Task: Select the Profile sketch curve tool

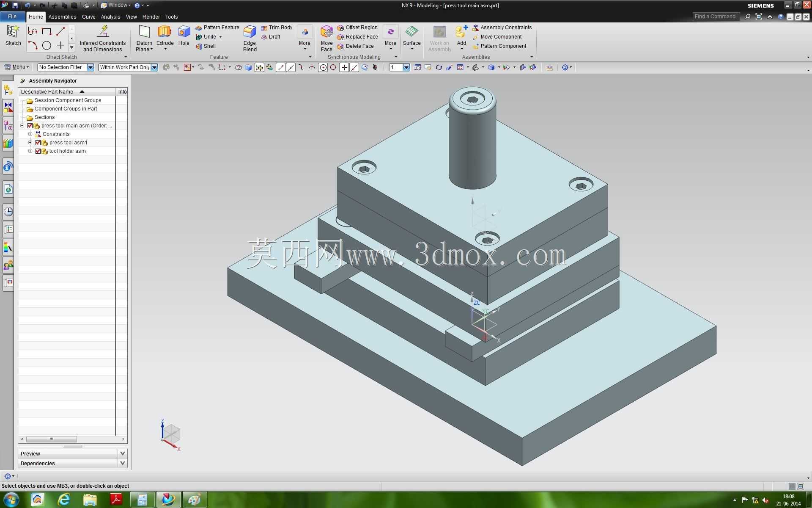Action: 33,31
